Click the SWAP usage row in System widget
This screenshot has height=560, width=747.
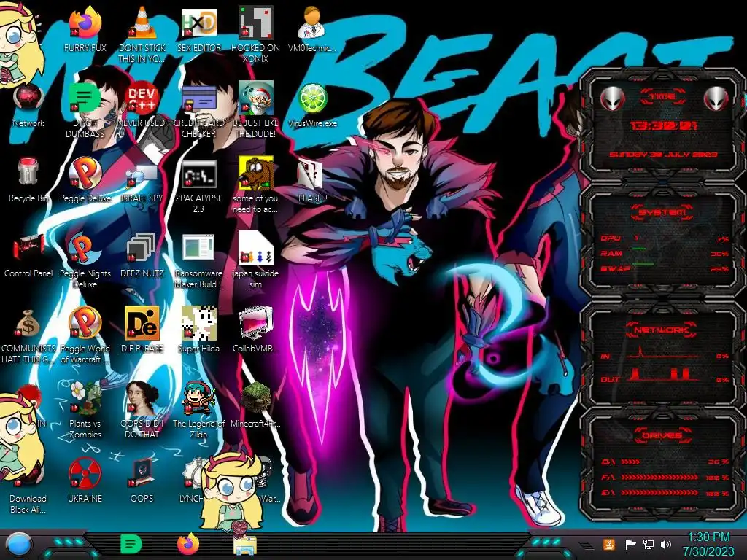[x=665, y=269]
